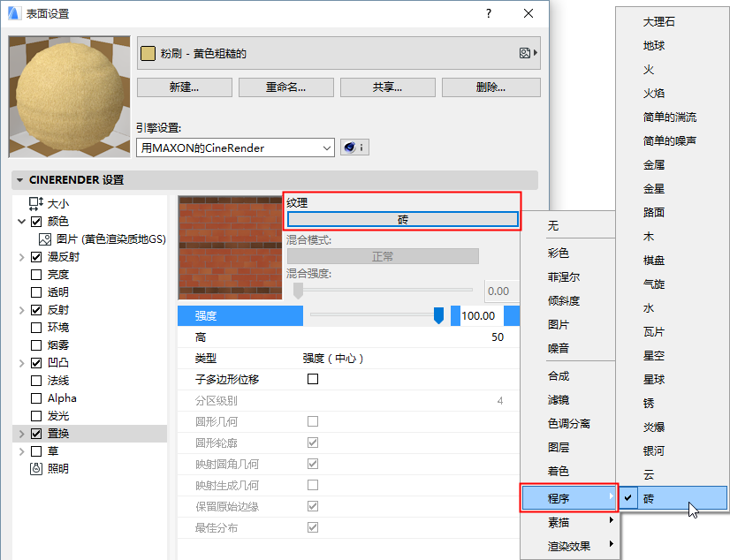730x560 pixels.
Task: Click the 类型 value 强度（中心）
Action: [x=332, y=359]
